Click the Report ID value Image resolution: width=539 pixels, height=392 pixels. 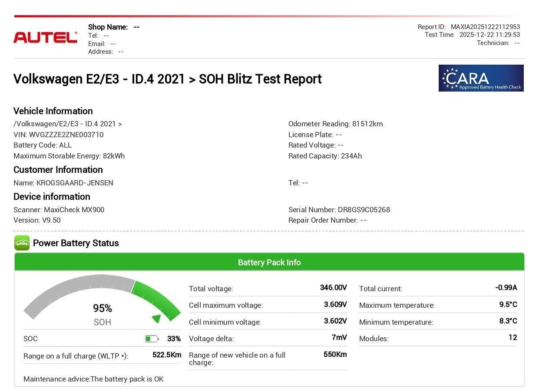click(485, 27)
